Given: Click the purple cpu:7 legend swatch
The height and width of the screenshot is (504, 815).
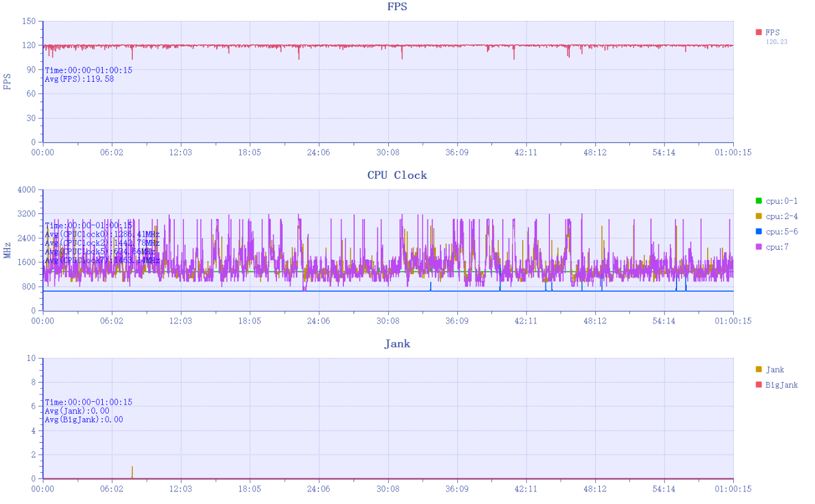Looking at the screenshot, I should (758, 247).
